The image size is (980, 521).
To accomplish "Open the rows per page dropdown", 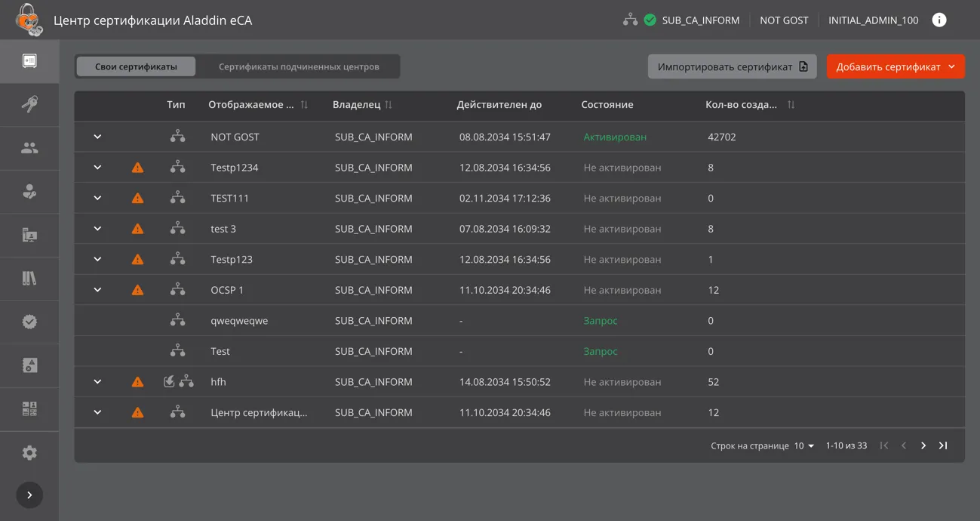I will point(804,446).
